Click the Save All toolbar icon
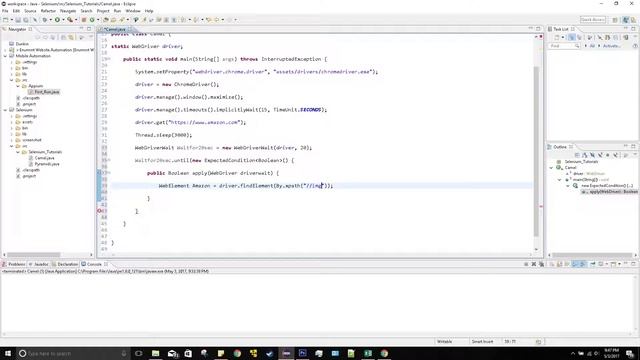This screenshot has width=640, height=360. click(x=26, y=20)
